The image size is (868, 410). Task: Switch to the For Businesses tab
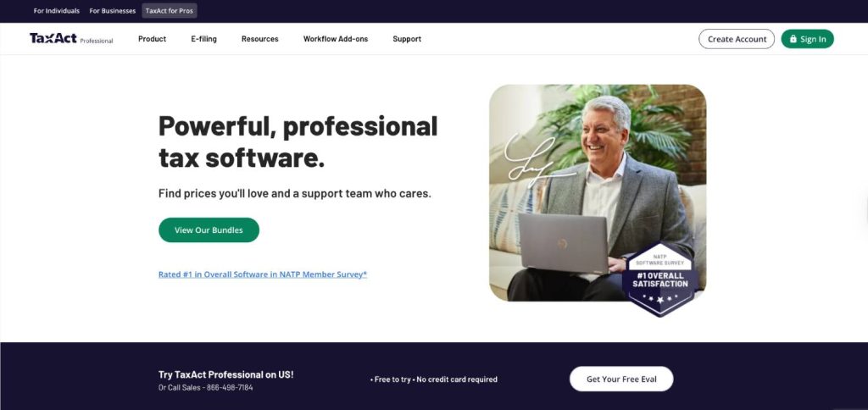coord(113,10)
